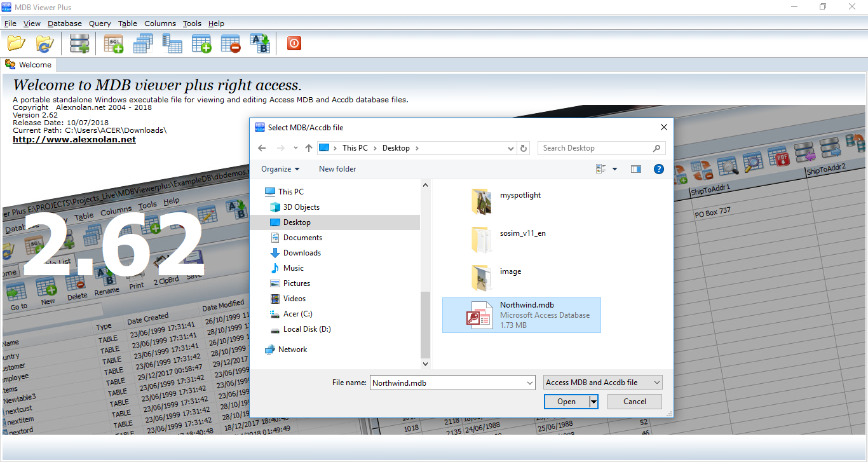
Task: Open the Query menu
Action: tap(100, 24)
